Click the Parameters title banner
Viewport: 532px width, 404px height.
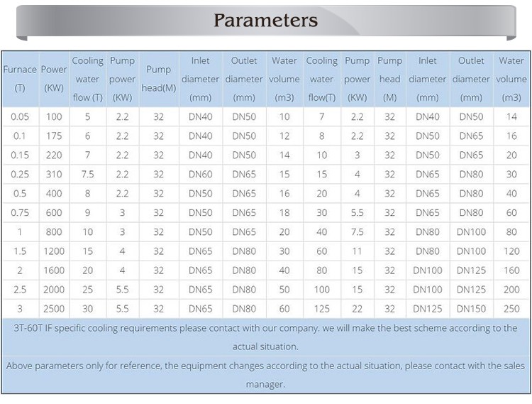266,21
